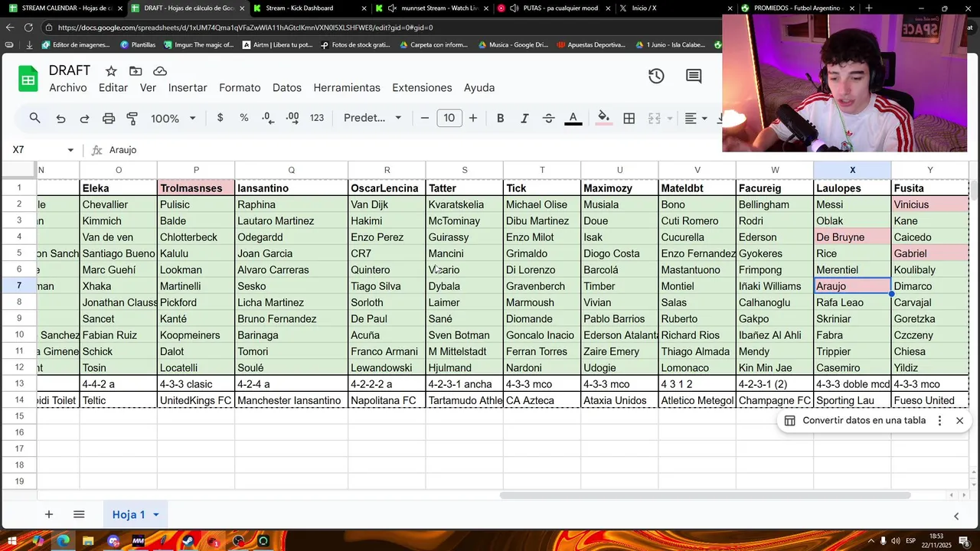Open the Formato menu
Image resolution: width=980 pixels, height=551 pixels.
pyautogui.click(x=240, y=88)
